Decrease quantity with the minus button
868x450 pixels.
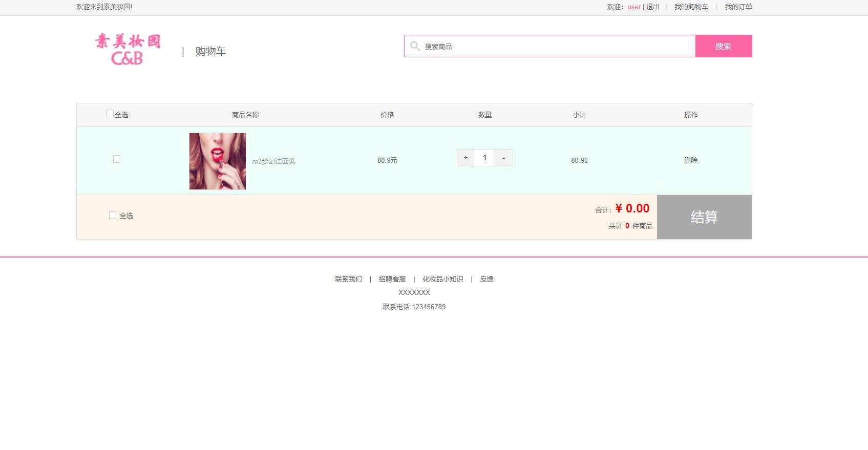[x=503, y=158]
